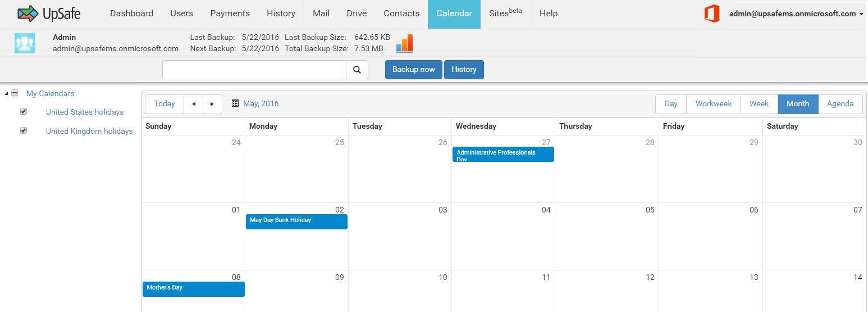Image resolution: width=868 pixels, height=312 pixels.
Task: Click the Admin user avatar icon
Action: [x=25, y=43]
